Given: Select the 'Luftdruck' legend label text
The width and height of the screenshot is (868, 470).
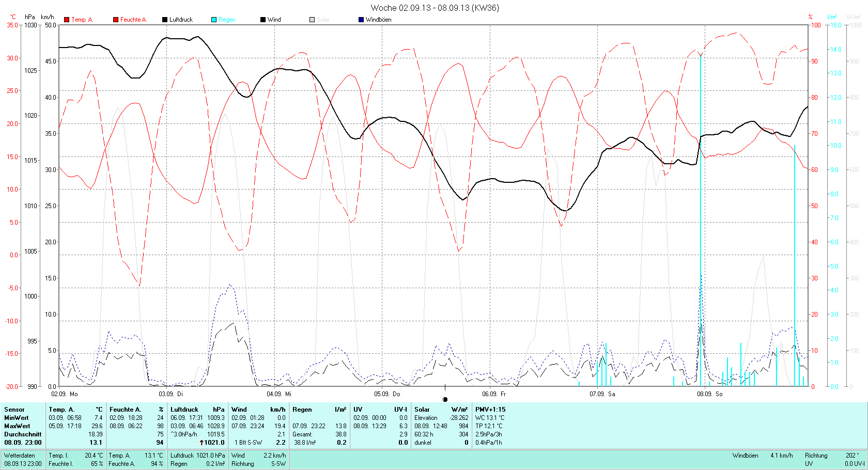Looking at the screenshot, I should [x=181, y=20].
